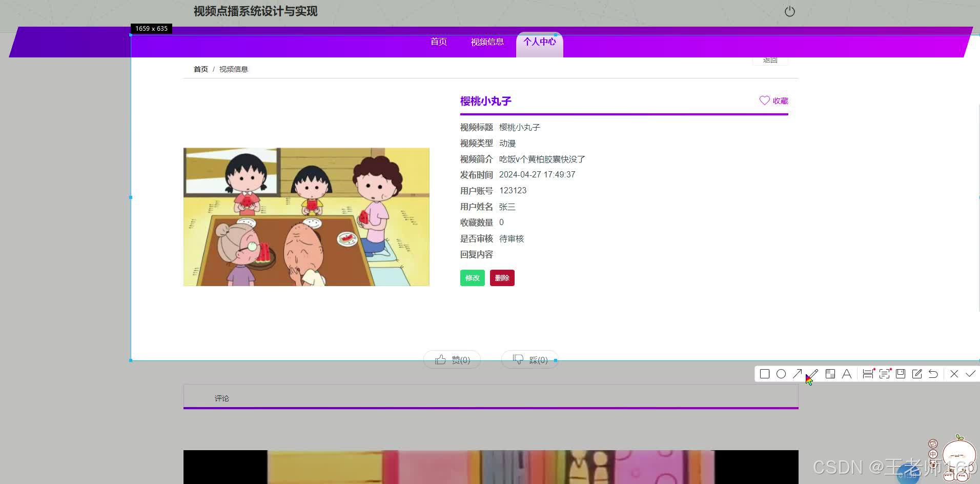The width and height of the screenshot is (980, 484).
Task: Click the page title 视频点播系统设计与实现
Action: point(255,11)
